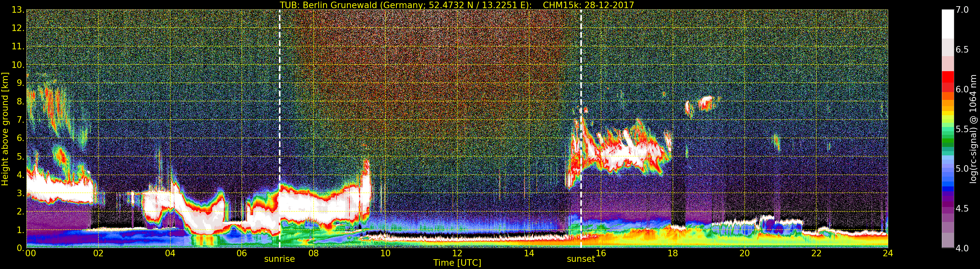Click the "8." height axis tick label

tap(21, 102)
